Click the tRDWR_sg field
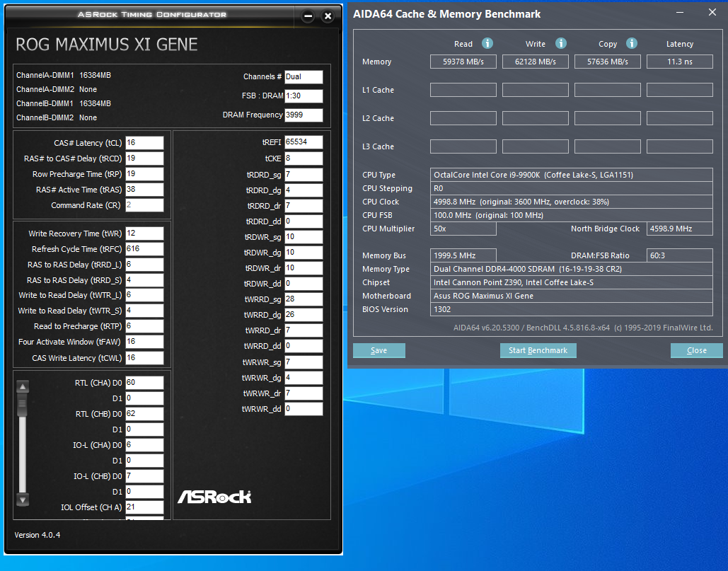Viewport: 728px width, 571px height. tap(304, 237)
